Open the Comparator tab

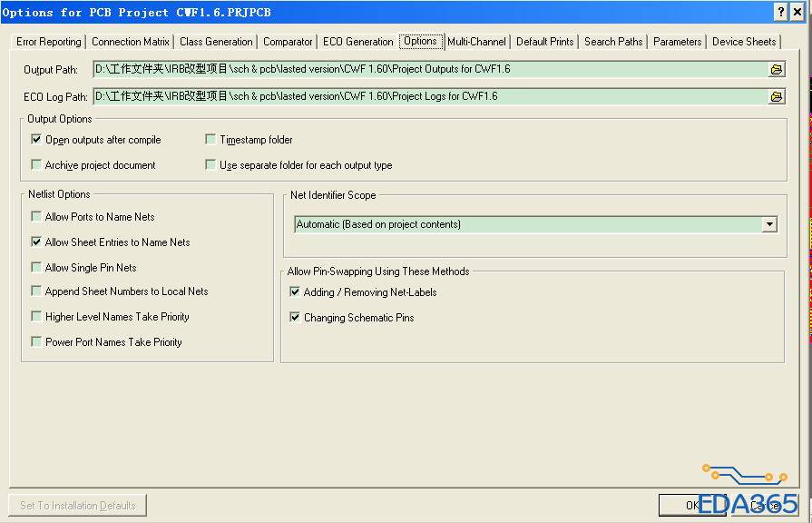coord(288,42)
